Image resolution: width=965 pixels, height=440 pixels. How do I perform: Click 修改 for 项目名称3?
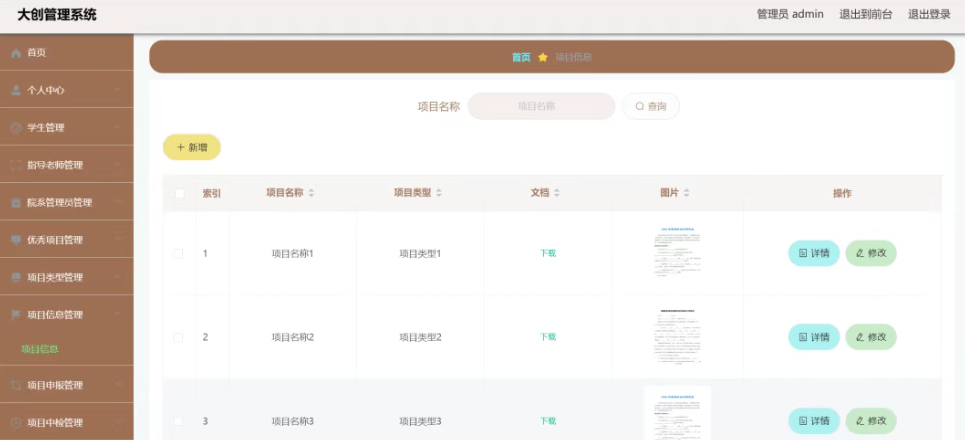(871, 421)
